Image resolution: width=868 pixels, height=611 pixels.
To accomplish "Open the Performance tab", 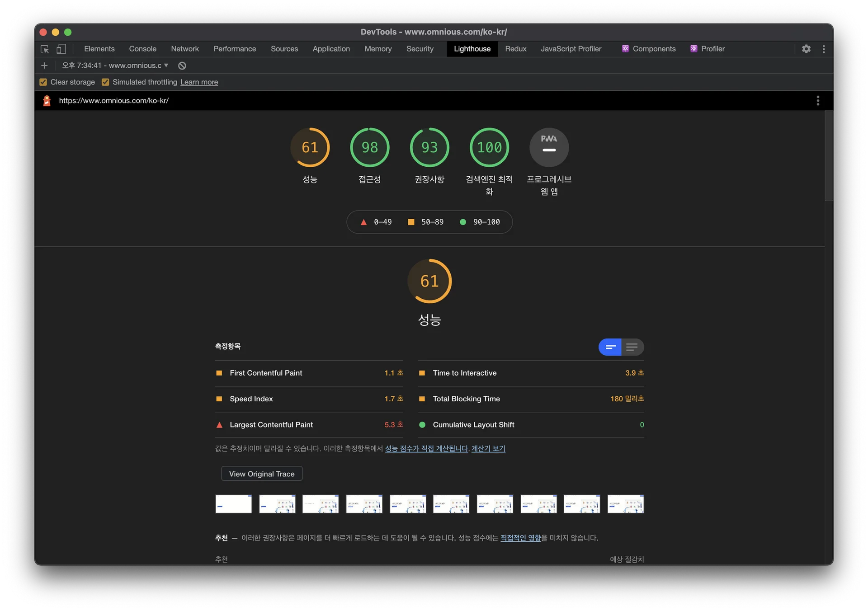I will pyautogui.click(x=235, y=49).
